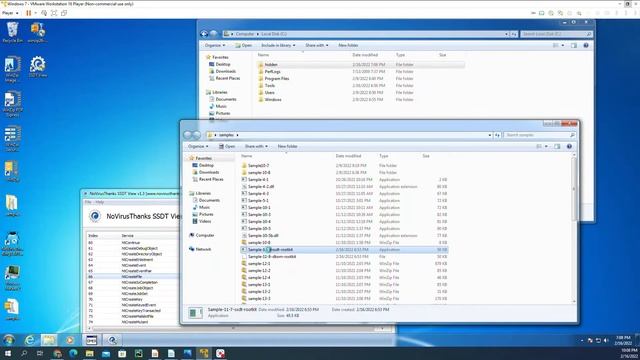This screenshot has height=360, width=640.
Task: Launch Internet Explorer from Windows 7 taskbar
Action: click(30, 340)
